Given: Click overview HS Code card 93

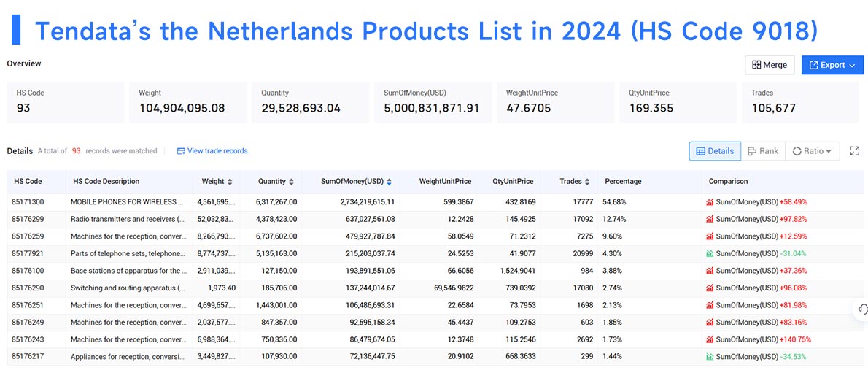Looking at the screenshot, I should tap(66, 102).
